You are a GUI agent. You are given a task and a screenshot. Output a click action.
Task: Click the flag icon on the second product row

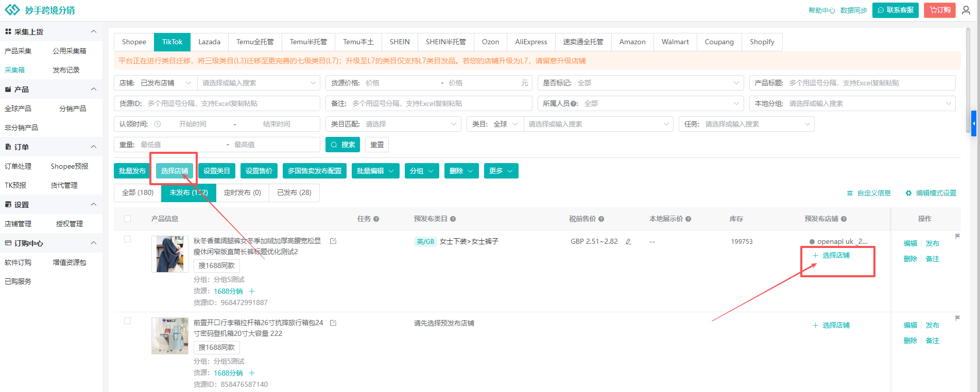click(957, 318)
